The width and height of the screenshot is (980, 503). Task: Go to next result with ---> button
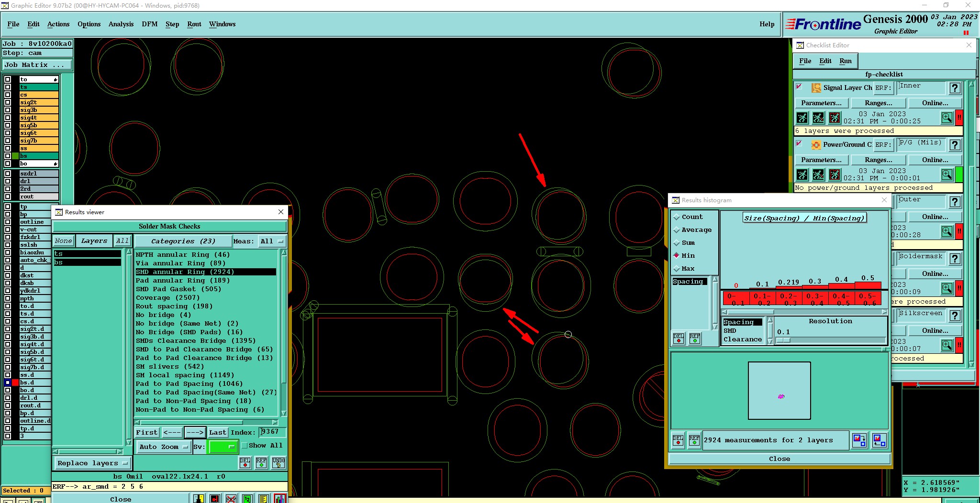point(195,432)
